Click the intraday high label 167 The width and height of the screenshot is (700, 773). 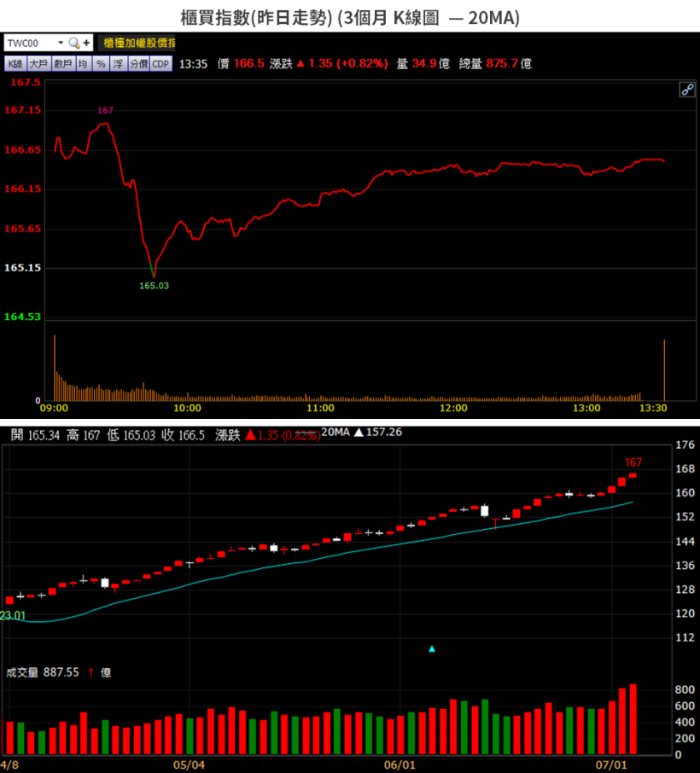pyautogui.click(x=105, y=110)
